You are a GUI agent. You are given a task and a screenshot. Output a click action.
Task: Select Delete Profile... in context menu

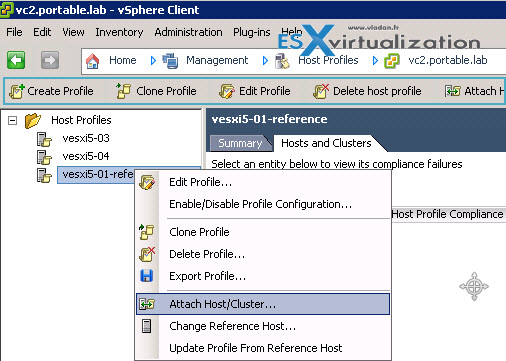[263, 254]
